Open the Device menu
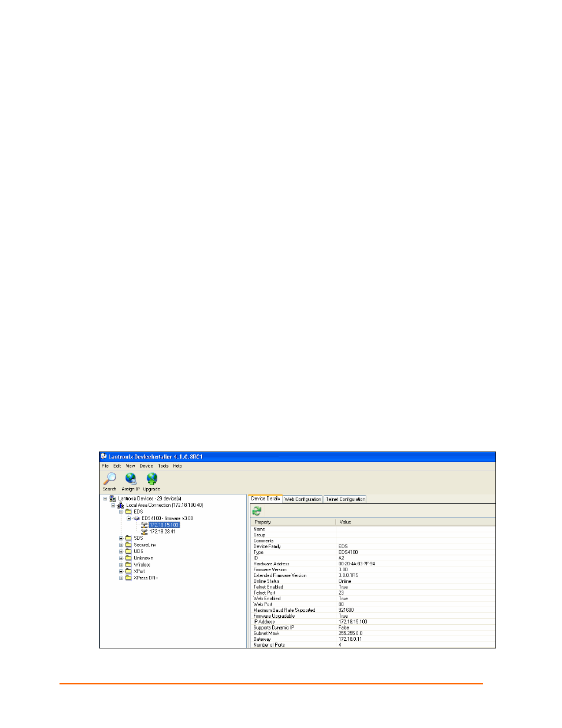Screen dimensions: 562x728 (147, 466)
